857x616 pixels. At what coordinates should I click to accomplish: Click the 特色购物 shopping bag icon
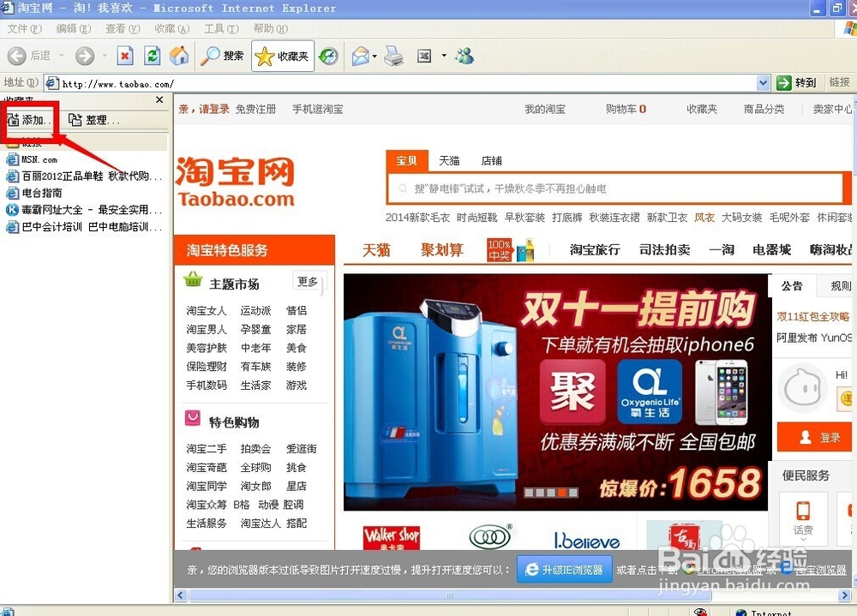click(192, 418)
